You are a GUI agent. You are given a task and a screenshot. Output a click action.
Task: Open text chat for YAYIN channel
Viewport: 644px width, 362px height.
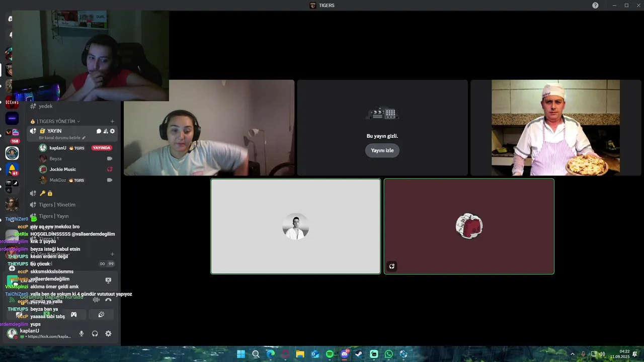(99, 131)
